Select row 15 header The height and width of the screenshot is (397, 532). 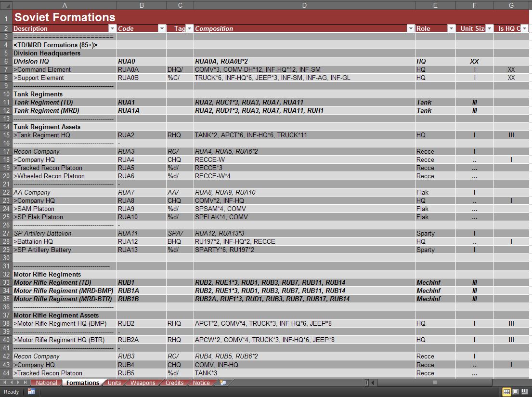pyautogui.click(x=6, y=135)
